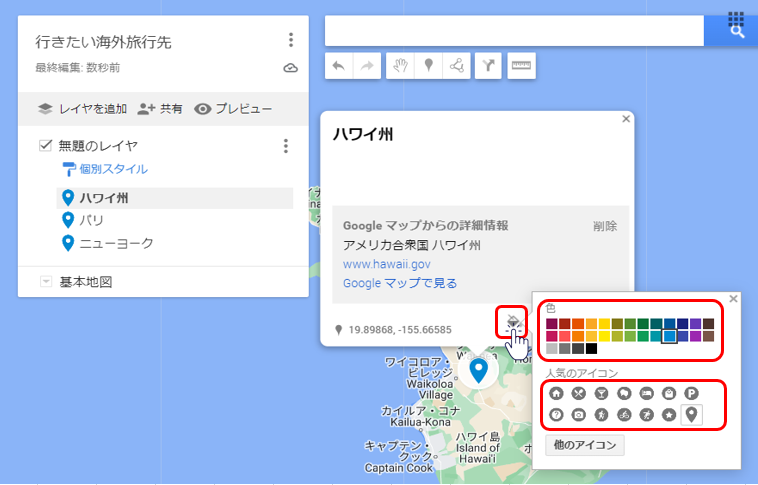This screenshot has height=485, width=758.
Task: Pick the animal icon in popular icons
Action: 624,394
